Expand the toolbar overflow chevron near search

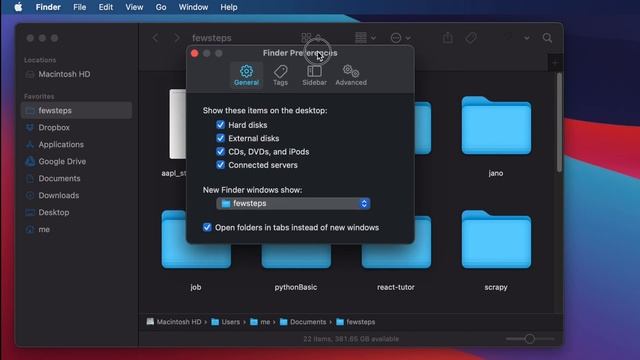click(x=527, y=38)
